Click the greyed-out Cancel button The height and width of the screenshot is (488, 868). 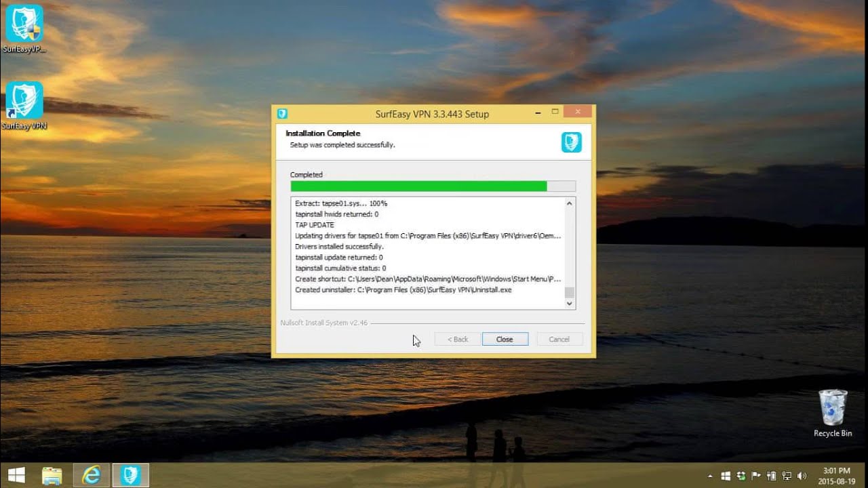(559, 339)
